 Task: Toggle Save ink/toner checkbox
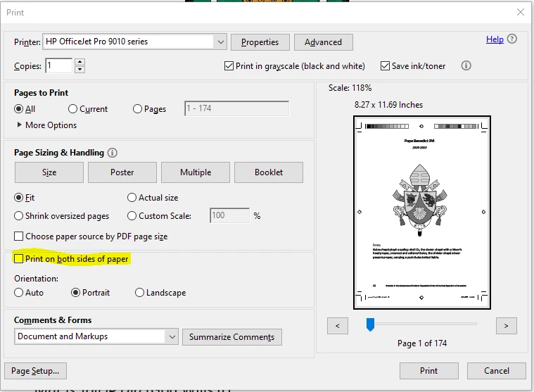click(x=385, y=65)
